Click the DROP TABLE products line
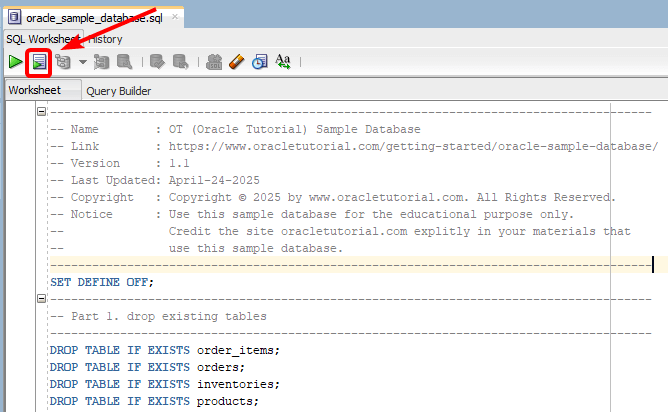668x412 pixels. coord(154,401)
